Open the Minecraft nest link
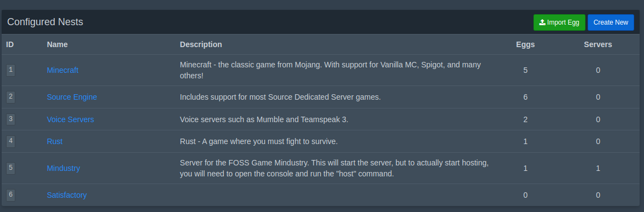This screenshot has width=644, height=212. (x=62, y=70)
